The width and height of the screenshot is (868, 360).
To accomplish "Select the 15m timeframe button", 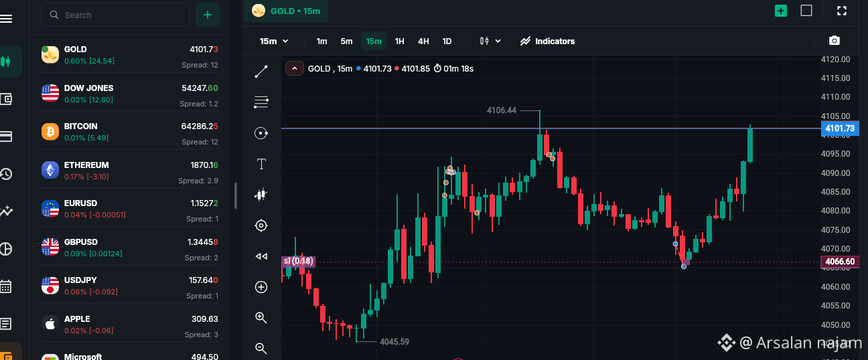I will (x=374, y=41).
